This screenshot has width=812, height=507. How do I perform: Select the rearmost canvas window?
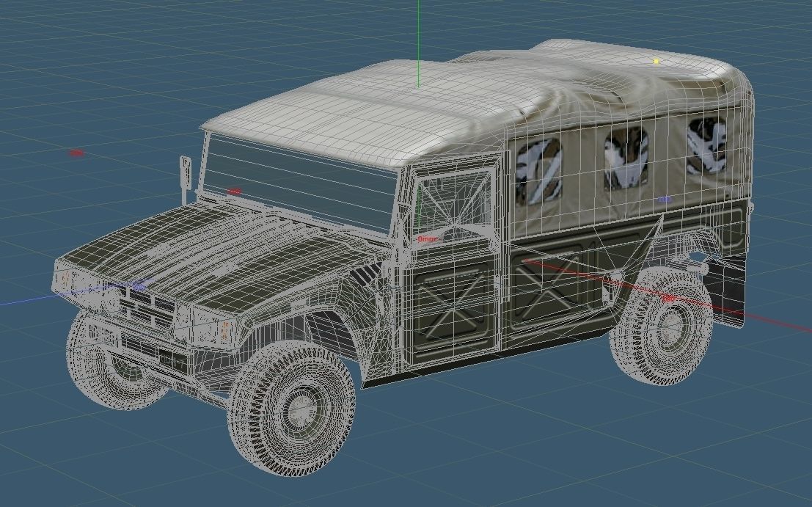click(x=706, y=145)
